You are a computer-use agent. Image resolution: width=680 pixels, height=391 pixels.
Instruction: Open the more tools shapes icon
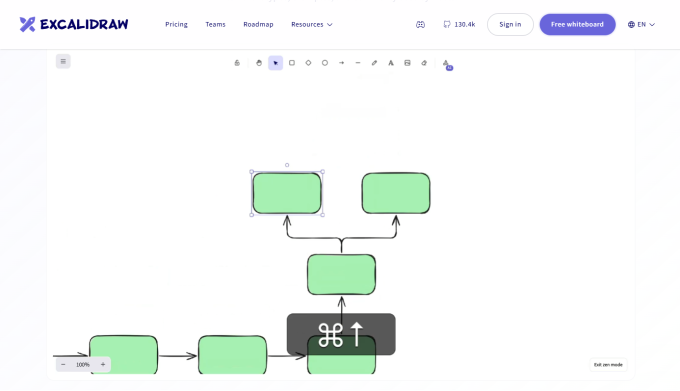(x=446, y=64)
